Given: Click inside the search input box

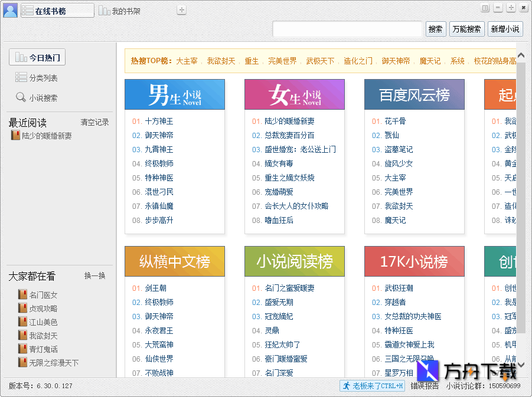Looking at the screenshot, I should (x=347, y=28).
